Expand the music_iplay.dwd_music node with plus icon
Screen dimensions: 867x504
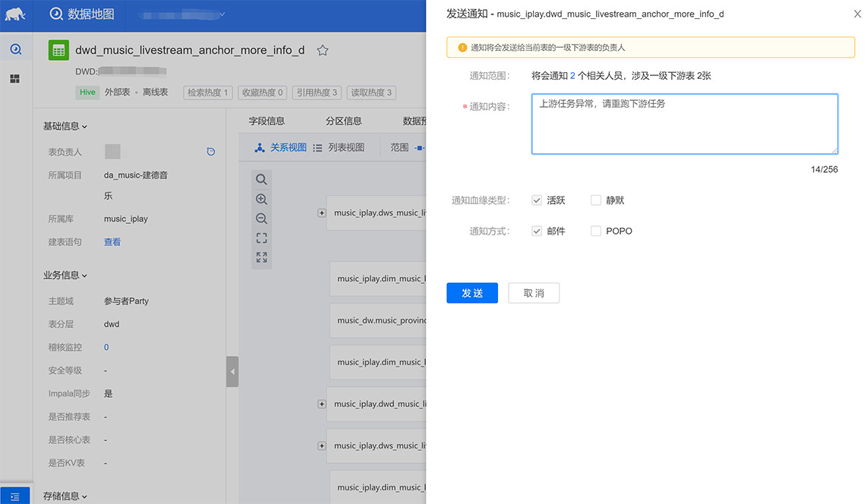tap(321, 404)
